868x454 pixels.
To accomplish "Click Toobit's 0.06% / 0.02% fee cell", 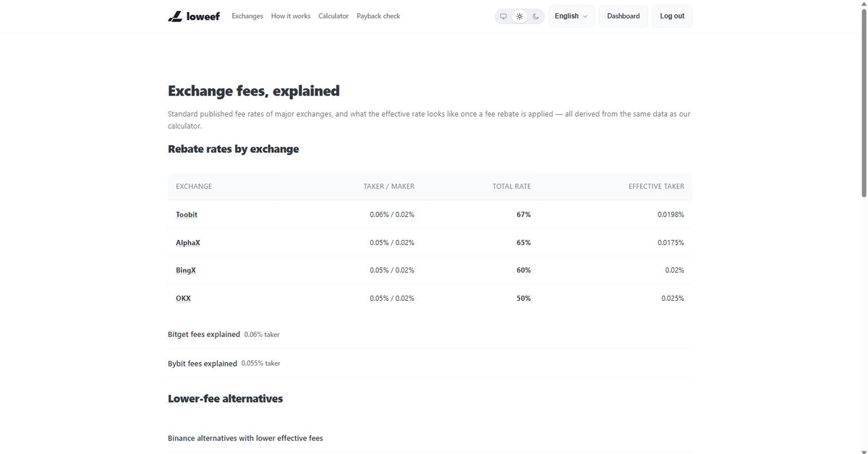I will click(392, 215).
